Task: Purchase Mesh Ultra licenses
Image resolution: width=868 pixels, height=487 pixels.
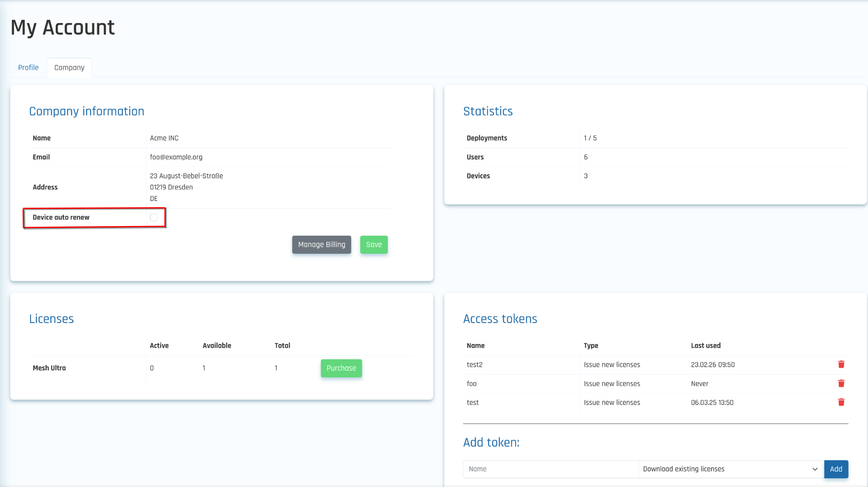Action: pyautogui.click(x=341, y=368)
